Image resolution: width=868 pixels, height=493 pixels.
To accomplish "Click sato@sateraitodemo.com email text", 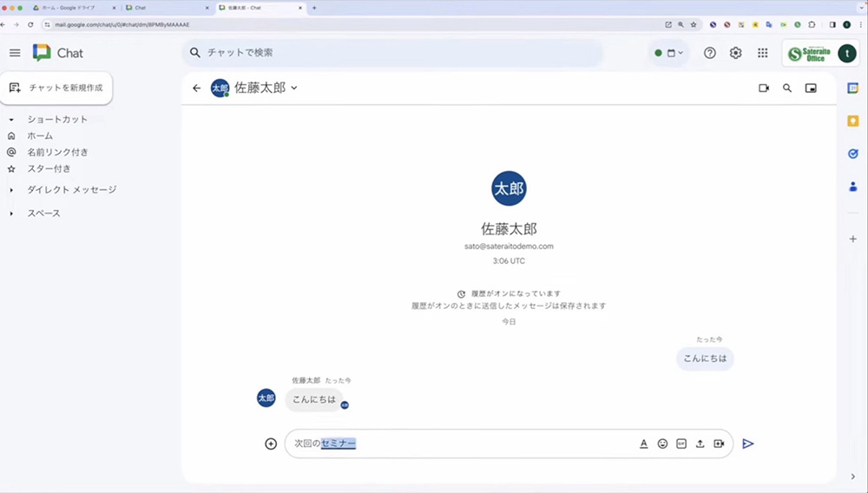I will pyautogui.click(x=509, y=246).
